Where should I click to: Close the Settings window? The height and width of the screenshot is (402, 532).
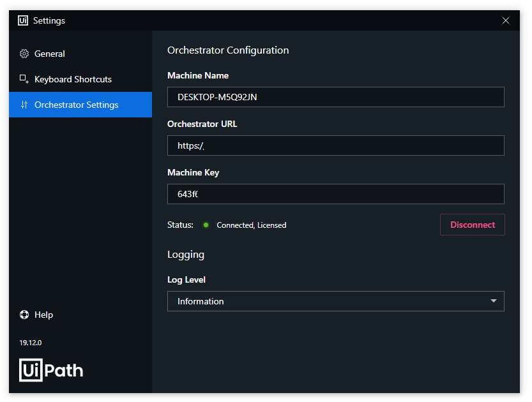tap(506, 20)
